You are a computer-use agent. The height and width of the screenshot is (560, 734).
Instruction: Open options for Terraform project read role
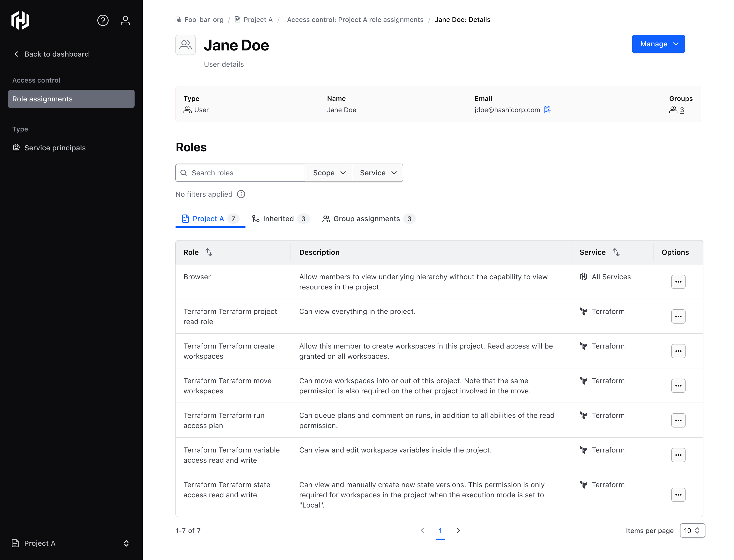coord(678,316)
